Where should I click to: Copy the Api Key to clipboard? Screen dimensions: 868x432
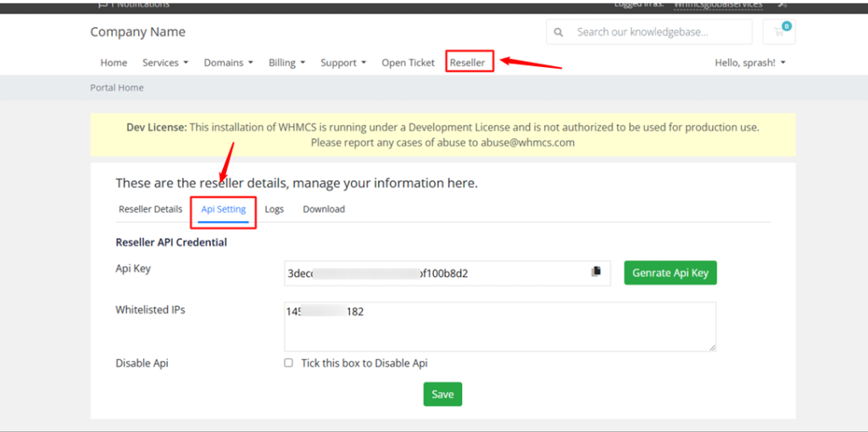(x=596, y=272)
